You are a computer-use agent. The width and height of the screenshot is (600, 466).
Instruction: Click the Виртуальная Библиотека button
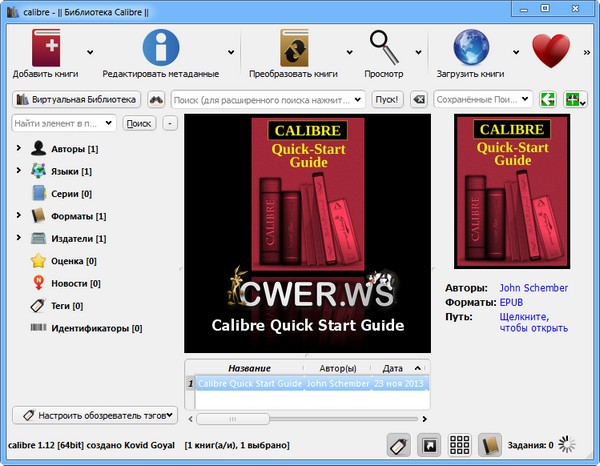click(76, 100)
